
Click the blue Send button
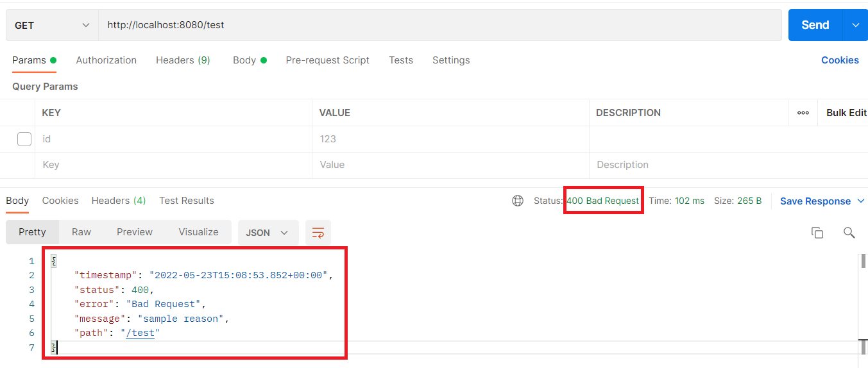click(815, 25)
